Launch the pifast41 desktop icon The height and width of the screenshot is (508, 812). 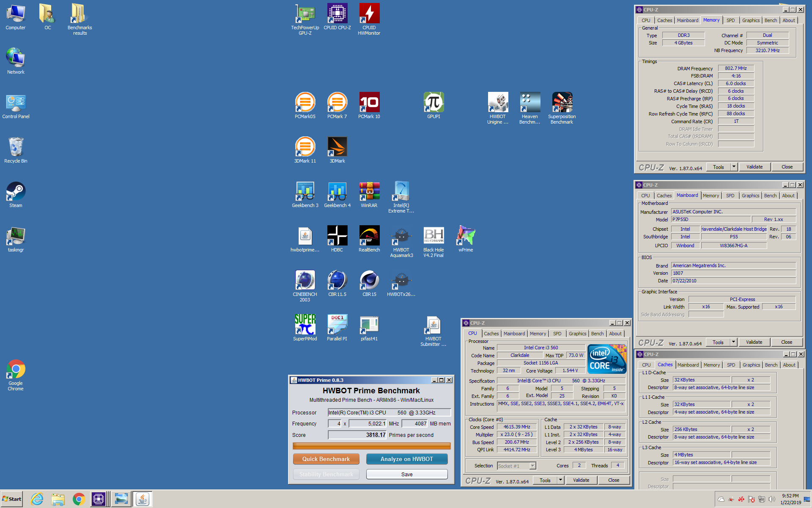tap(369, 328)
